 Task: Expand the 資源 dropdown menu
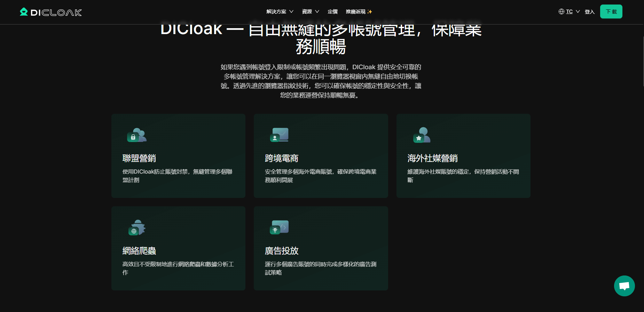click(x=310, y=11)
